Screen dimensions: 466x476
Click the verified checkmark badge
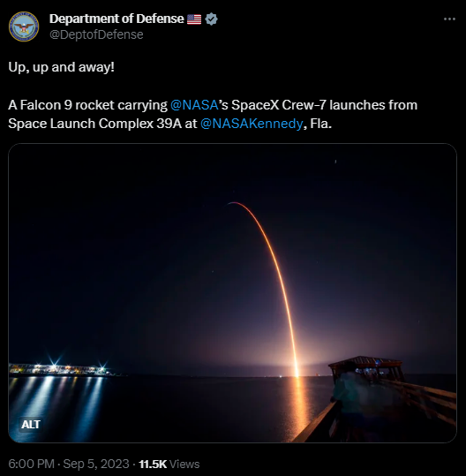[211, 19]
